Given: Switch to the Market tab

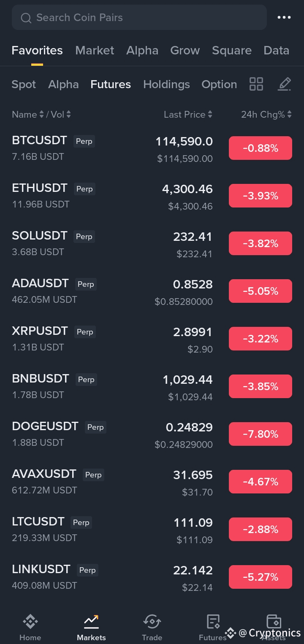Looking at the screenshot, I should click(95, 51).
